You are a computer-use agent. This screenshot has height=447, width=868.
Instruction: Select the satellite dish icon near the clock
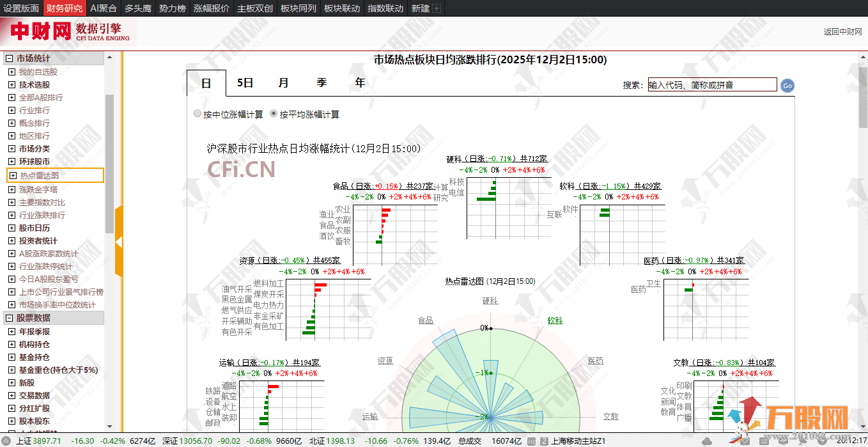pos(802,441)
